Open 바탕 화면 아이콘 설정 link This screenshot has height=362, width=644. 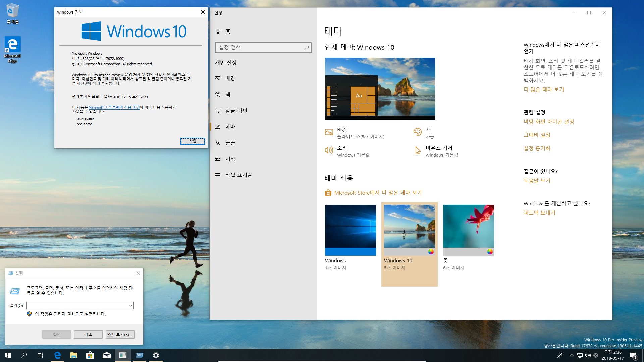[549, 122]
